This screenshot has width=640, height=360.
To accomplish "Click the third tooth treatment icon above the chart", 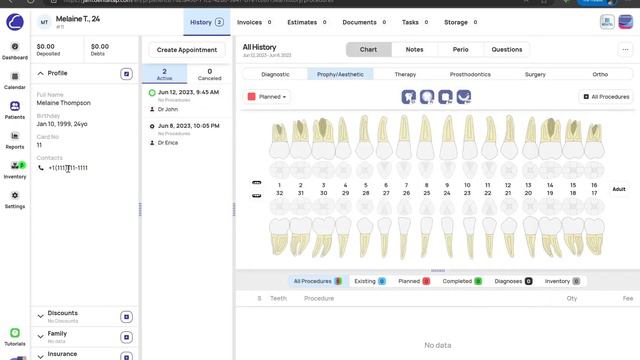I will pyautogui.click(x=445, y=97).
